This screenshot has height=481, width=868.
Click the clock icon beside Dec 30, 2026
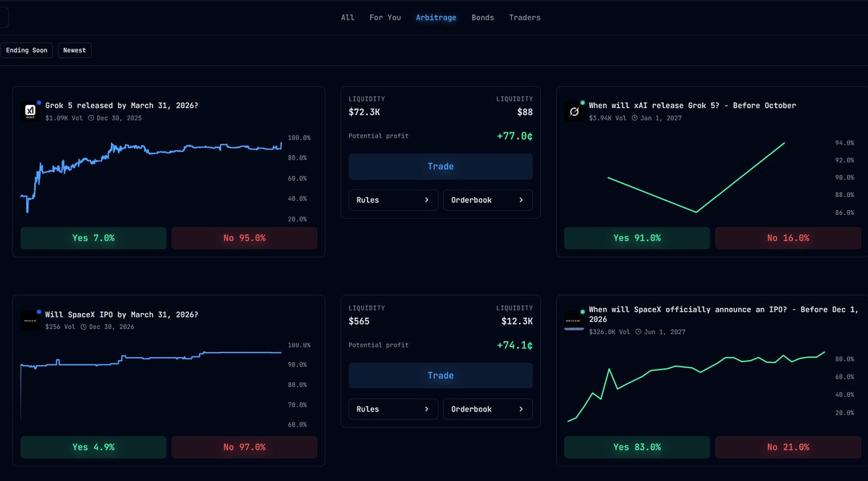coord(82,326)
